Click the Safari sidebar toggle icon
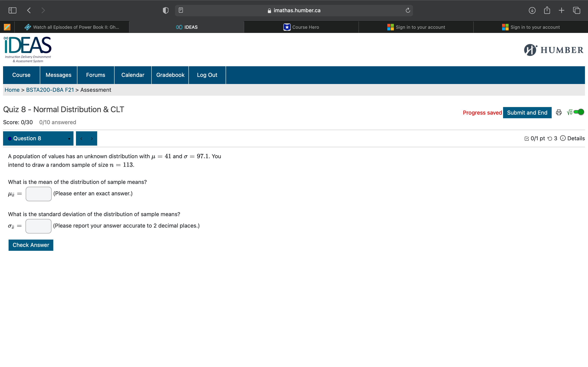The image size is (588, 367). pyautogui.click(x=12, y=10)
